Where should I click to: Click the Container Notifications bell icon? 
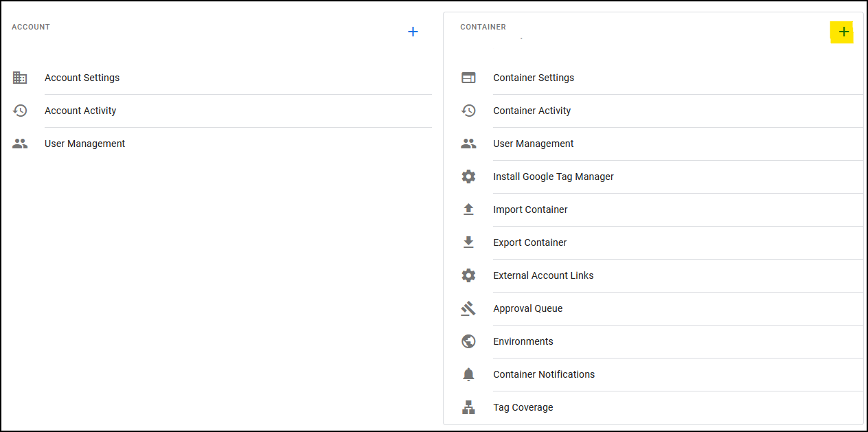pyautogui.click(x=468, y=374)
